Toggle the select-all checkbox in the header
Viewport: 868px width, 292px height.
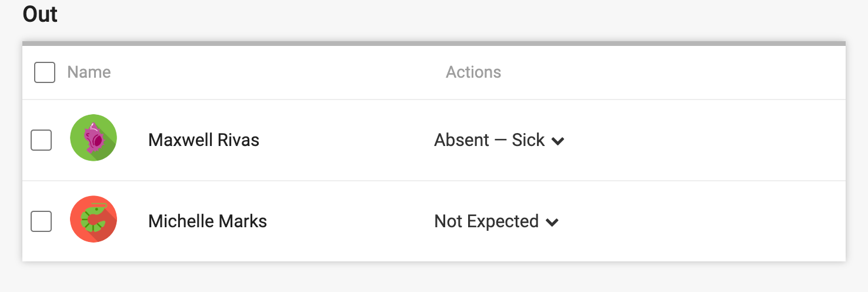tap(45, 72)
